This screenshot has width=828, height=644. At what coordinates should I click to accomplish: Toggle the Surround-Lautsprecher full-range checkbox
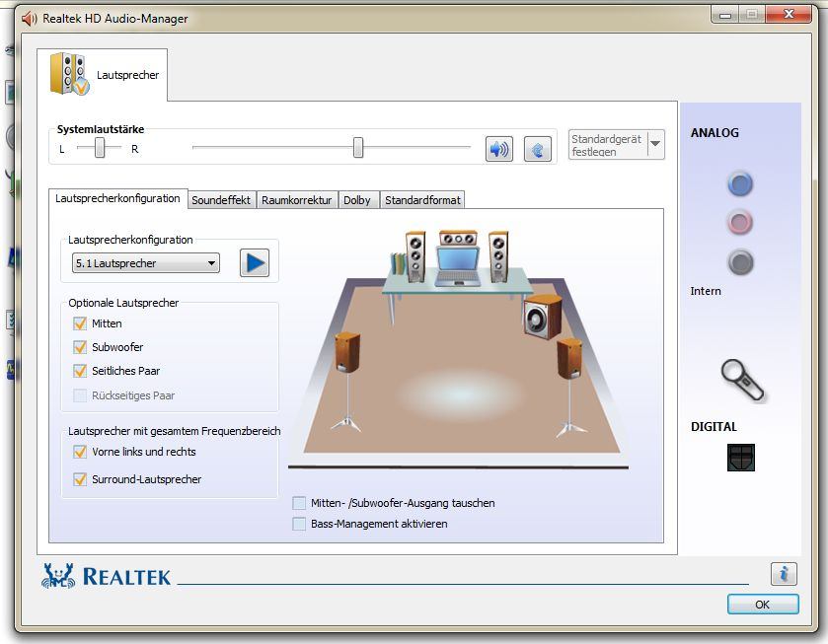click(80, 479)
